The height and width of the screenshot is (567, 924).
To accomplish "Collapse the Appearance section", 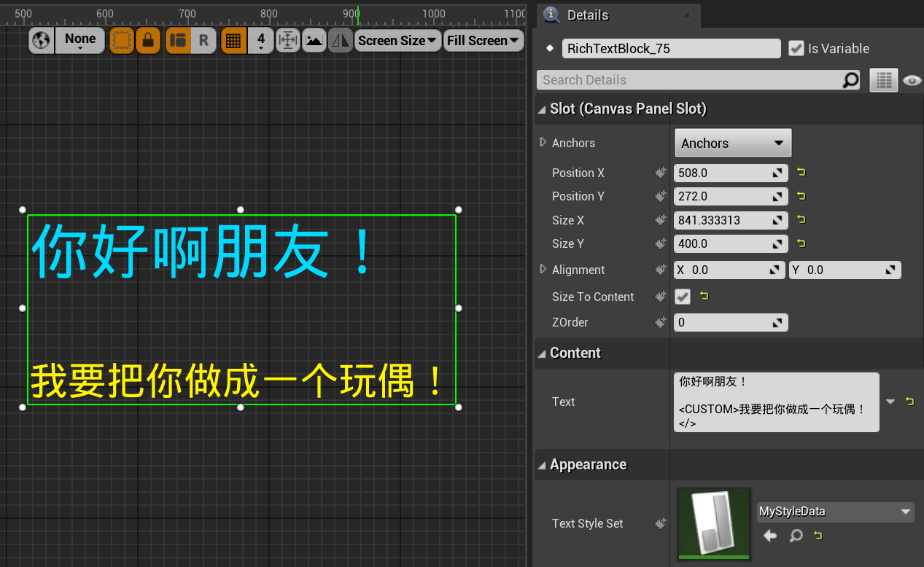I will 542,465.
